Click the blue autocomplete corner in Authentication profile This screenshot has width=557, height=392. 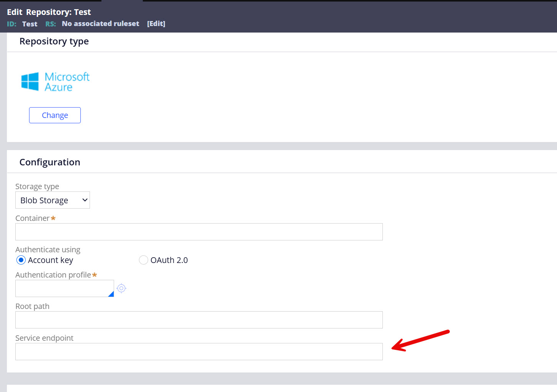[111, 294]
